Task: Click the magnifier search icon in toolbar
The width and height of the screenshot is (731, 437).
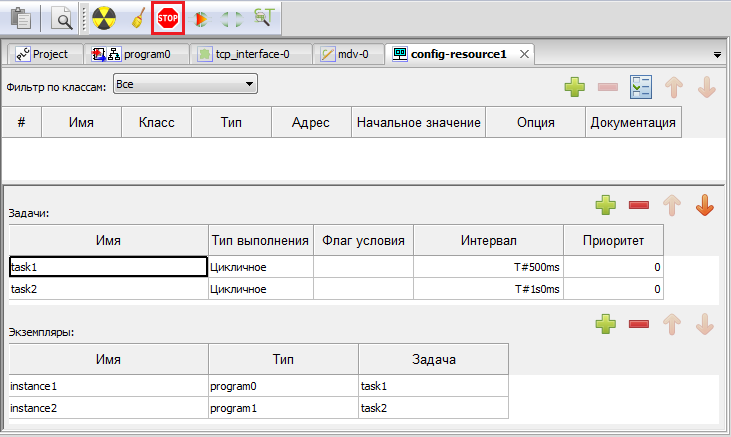Action: click(62, 18)
